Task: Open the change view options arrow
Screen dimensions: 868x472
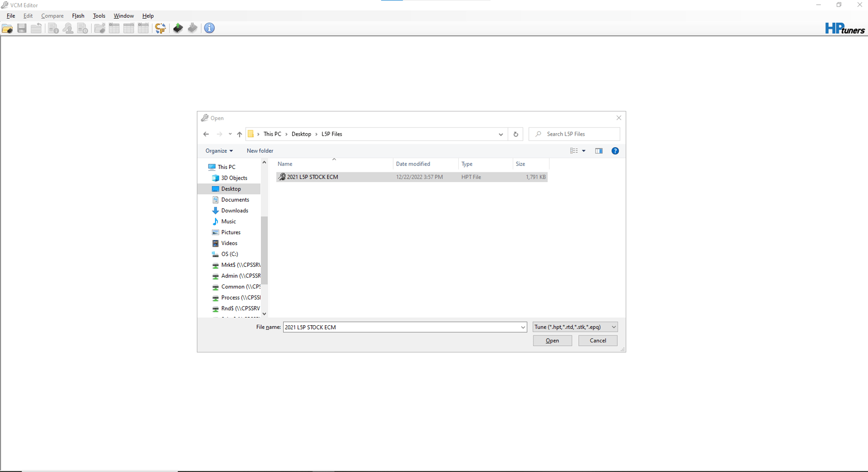Action: [584, 151]
